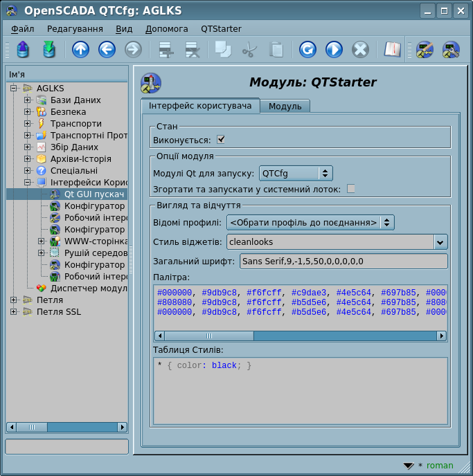Expand WWW-сторінка tree node
This screenshot has height=476, width=473.
[41, 241]
